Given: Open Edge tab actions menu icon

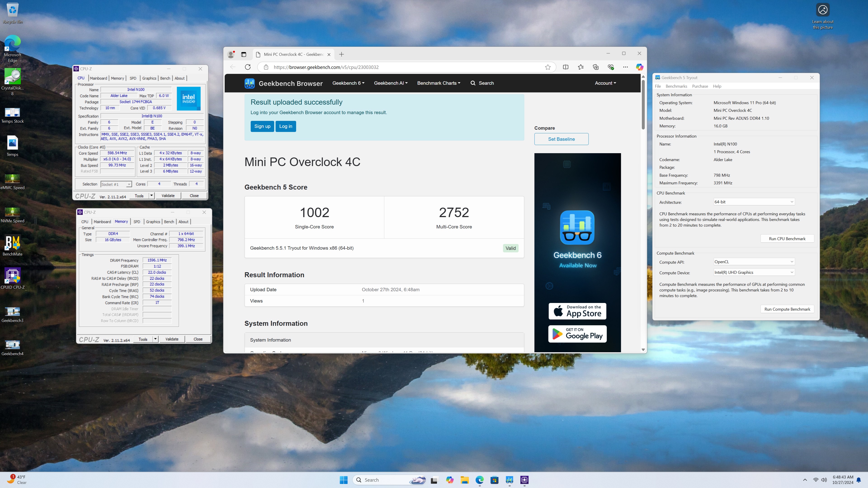Looking at the screenshot, I should 244,54.
